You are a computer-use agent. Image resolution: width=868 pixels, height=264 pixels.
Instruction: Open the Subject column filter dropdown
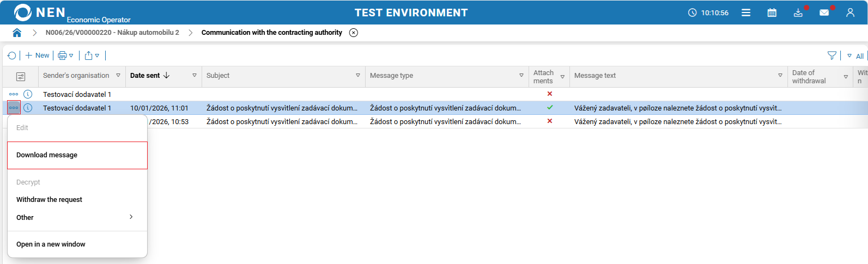coord(358,76)
